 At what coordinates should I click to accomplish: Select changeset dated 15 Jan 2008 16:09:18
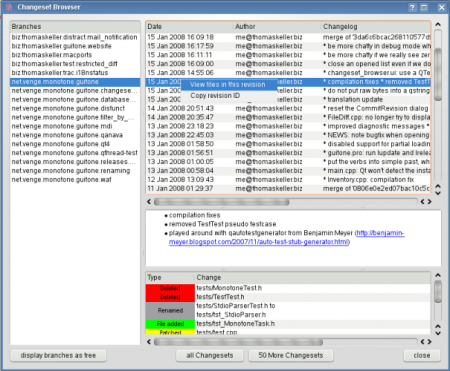[x=288, y=37]
